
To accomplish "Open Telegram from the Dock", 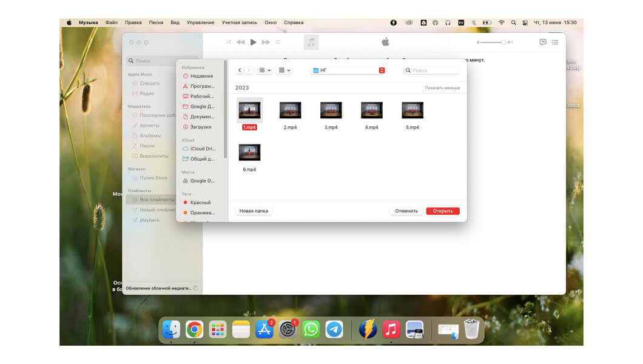I will point(334,329).
